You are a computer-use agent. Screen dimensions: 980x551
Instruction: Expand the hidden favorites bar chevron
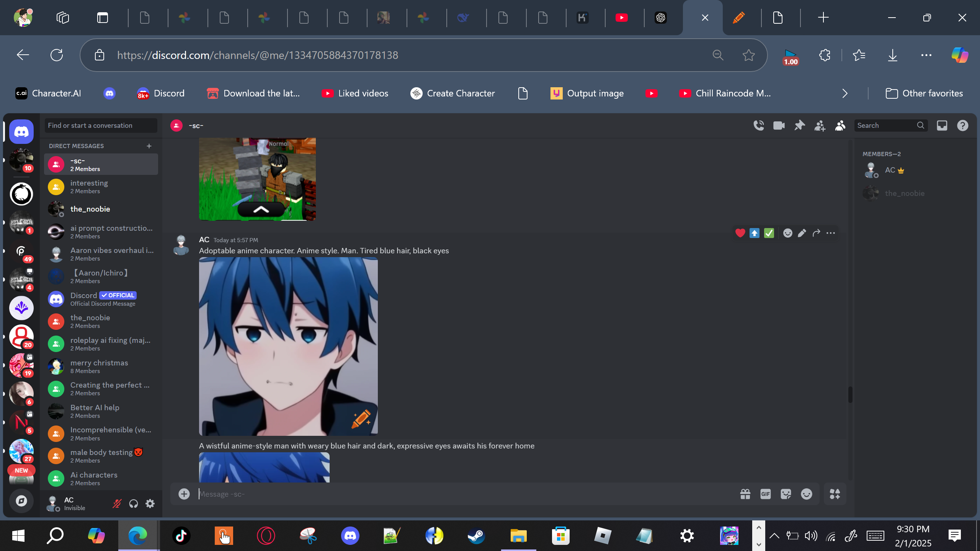pyautogui.click(x=845, y=93)
